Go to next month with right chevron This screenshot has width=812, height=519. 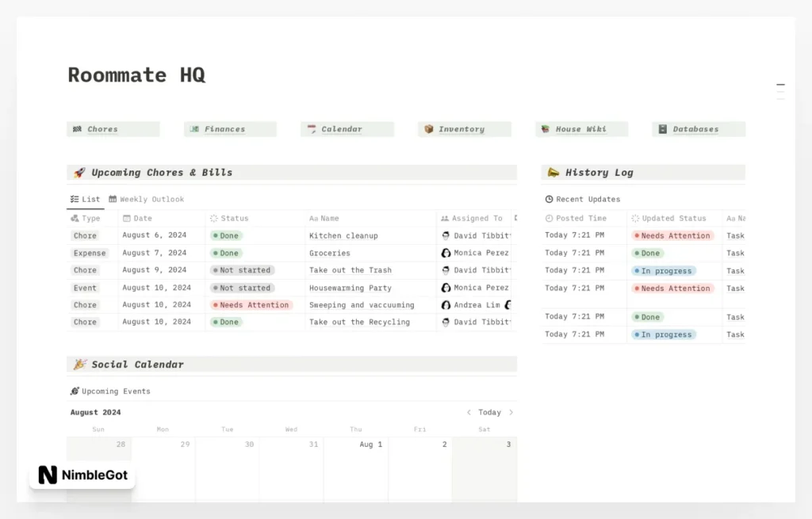(511, 412)
